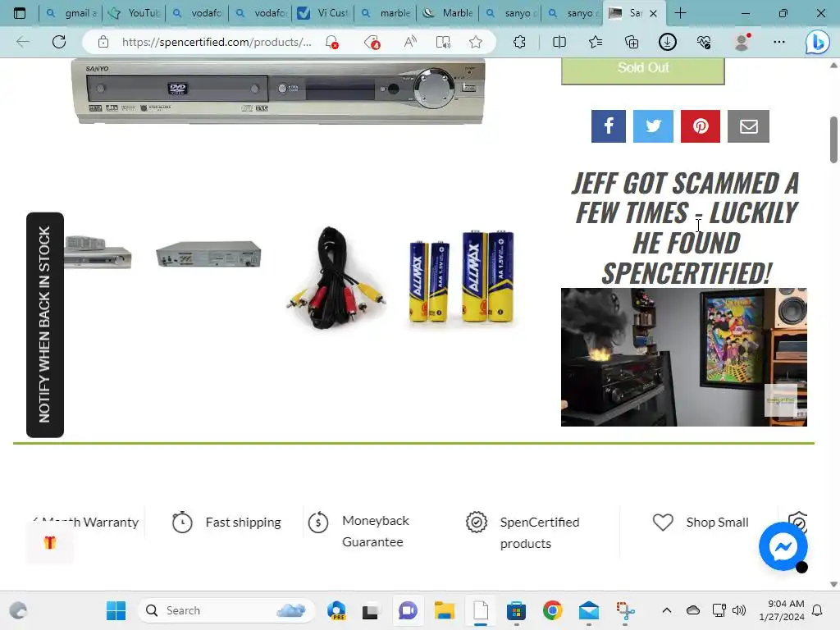The width and height of the screenshot is (840, 630).
Task: Open Downloads panel
Action: [x=668, y=42]
